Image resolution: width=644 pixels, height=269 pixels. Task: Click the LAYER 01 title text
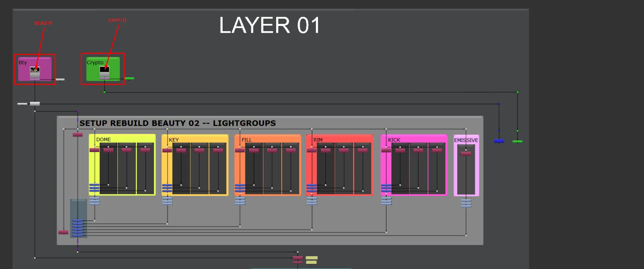(269, 26)
